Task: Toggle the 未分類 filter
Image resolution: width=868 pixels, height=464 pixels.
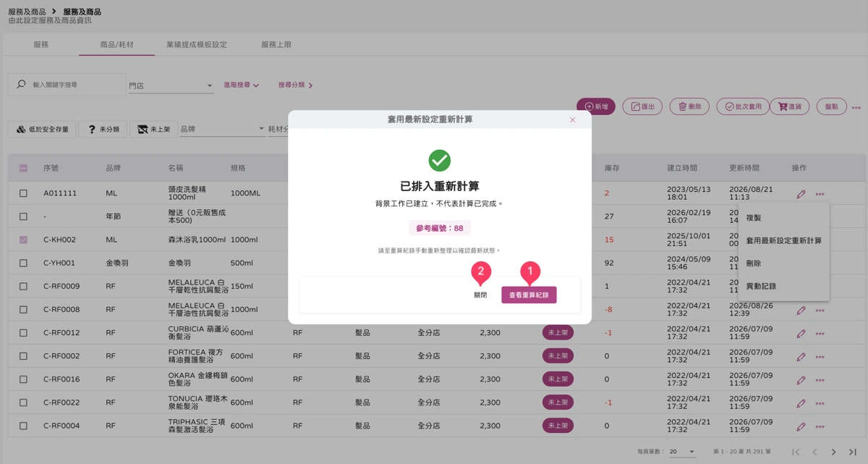Action: (103, 130)
